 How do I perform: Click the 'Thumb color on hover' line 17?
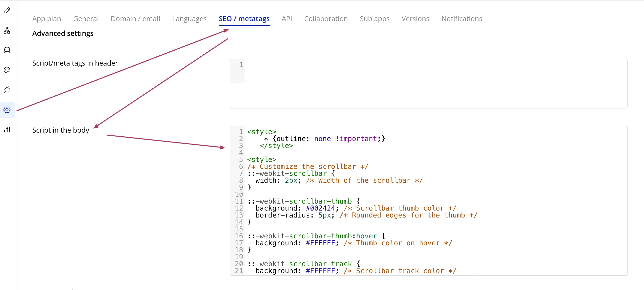click(354, 243)
